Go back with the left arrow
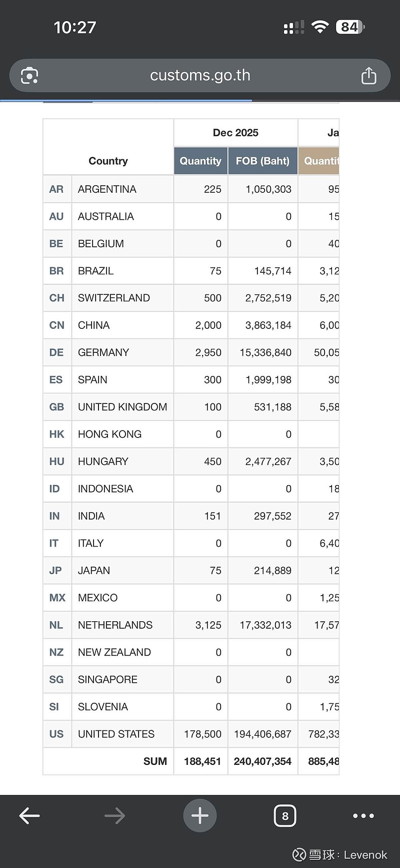Image resolution: width=400 pixels, height=868 pixels. click(x=29, y=816)
